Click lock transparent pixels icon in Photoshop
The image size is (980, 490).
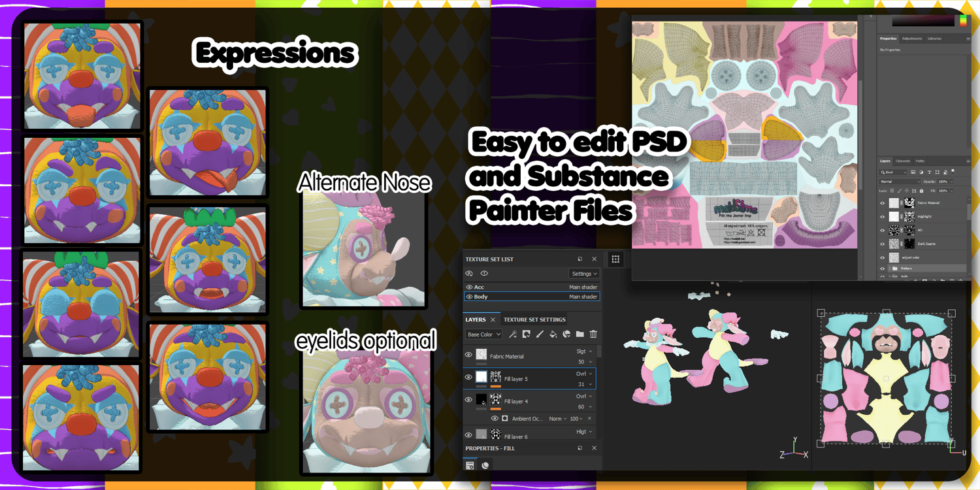coord(892,191)
